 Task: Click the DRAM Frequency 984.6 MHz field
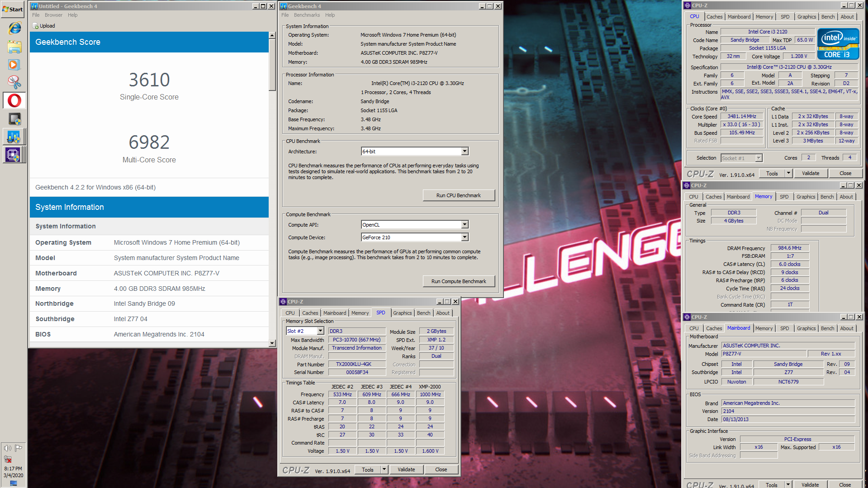pyautogui.click(x=790, y=248)
